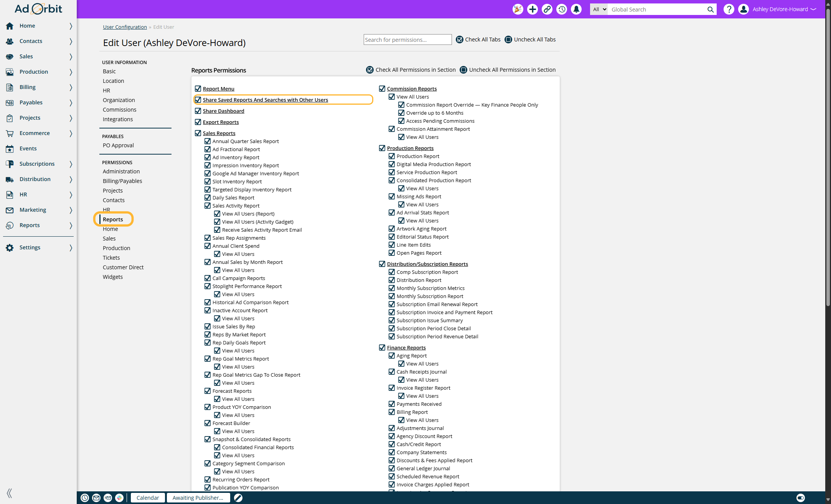Expand the Home sidebar chevron

pyautogui.click(x=71, y=26)
